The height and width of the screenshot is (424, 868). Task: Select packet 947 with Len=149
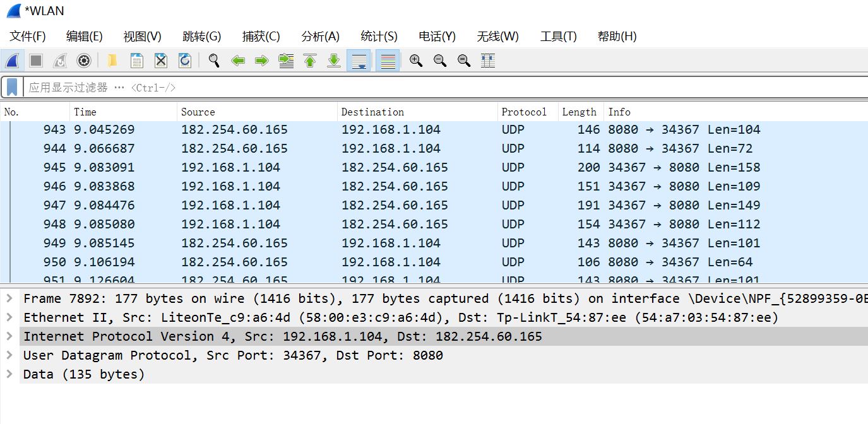coord(434,205)
